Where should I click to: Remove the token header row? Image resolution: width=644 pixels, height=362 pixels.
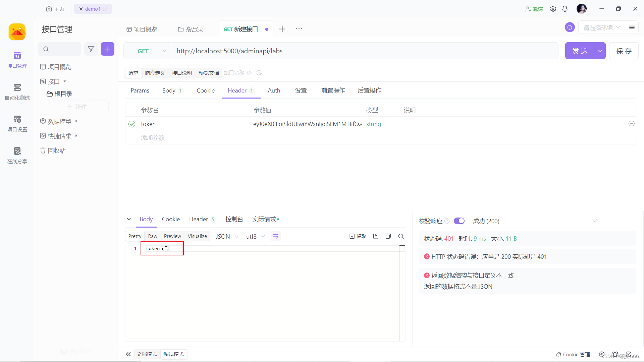(x=631, y=124)
